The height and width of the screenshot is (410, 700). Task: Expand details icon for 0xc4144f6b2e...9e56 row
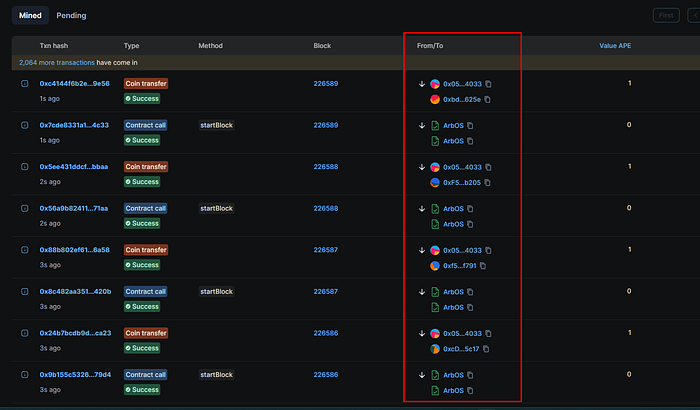point(25,84)
